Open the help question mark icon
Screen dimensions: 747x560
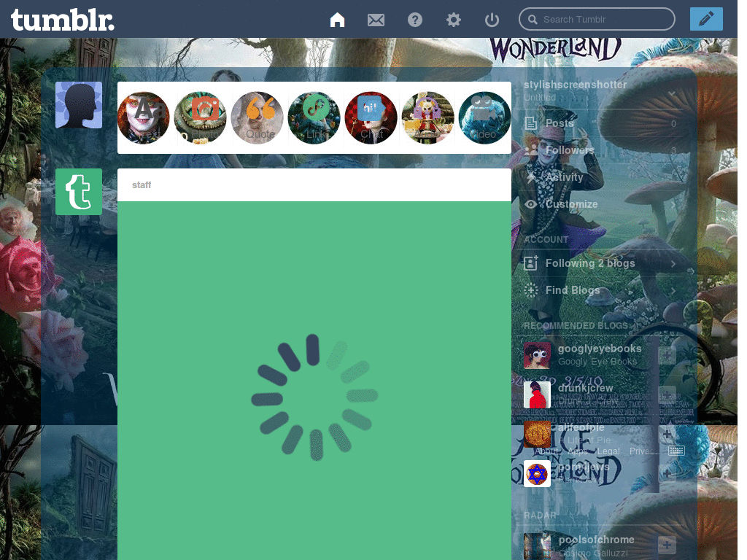point(415,20)
